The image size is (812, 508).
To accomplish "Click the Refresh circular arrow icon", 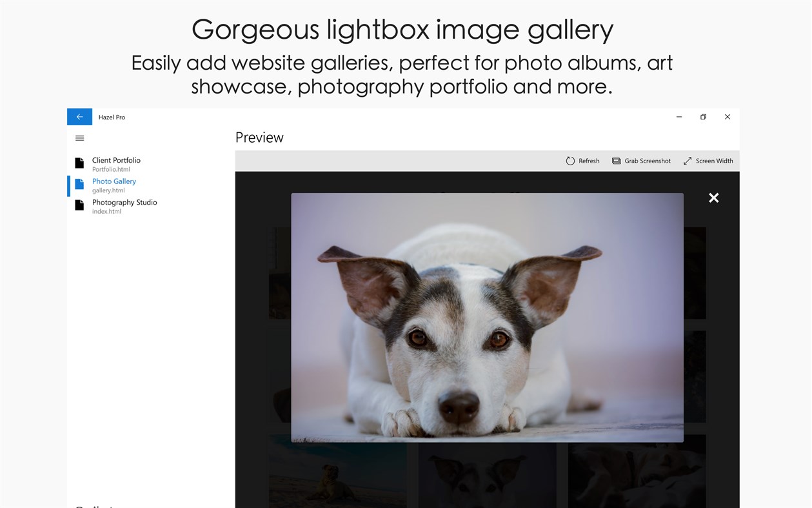I will pos(570,161).
